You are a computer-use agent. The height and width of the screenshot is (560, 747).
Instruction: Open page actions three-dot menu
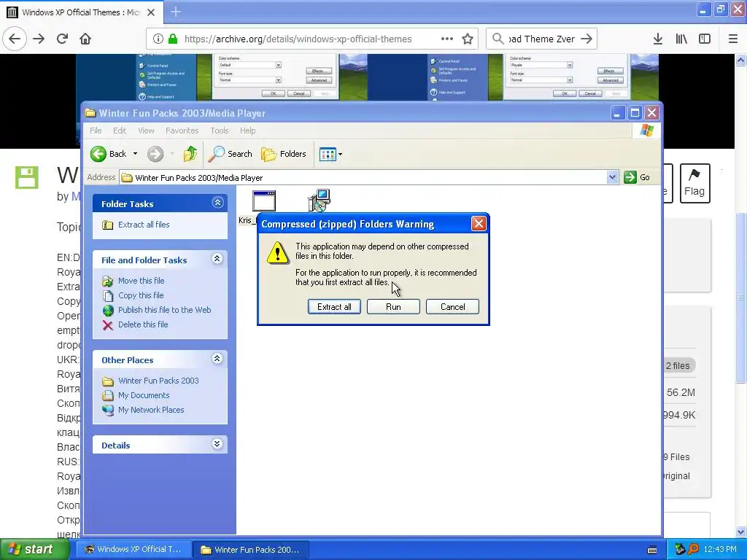coord(447,39)
